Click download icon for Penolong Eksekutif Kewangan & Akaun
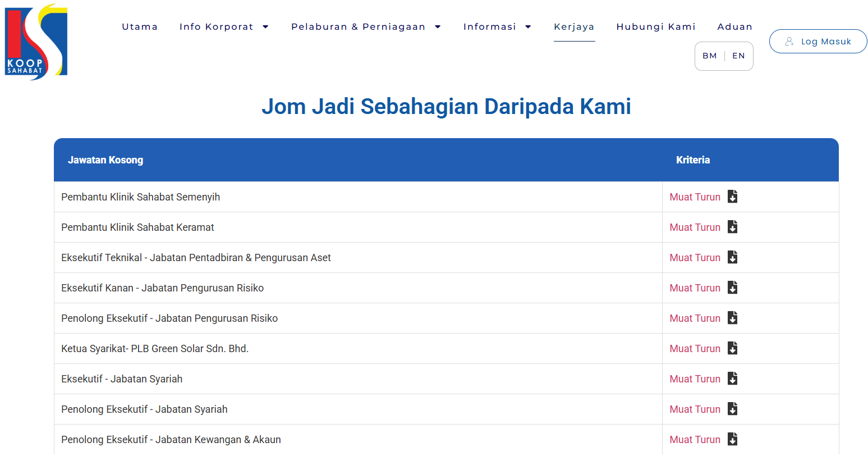868x456 pixels. [x=732, y=439]
